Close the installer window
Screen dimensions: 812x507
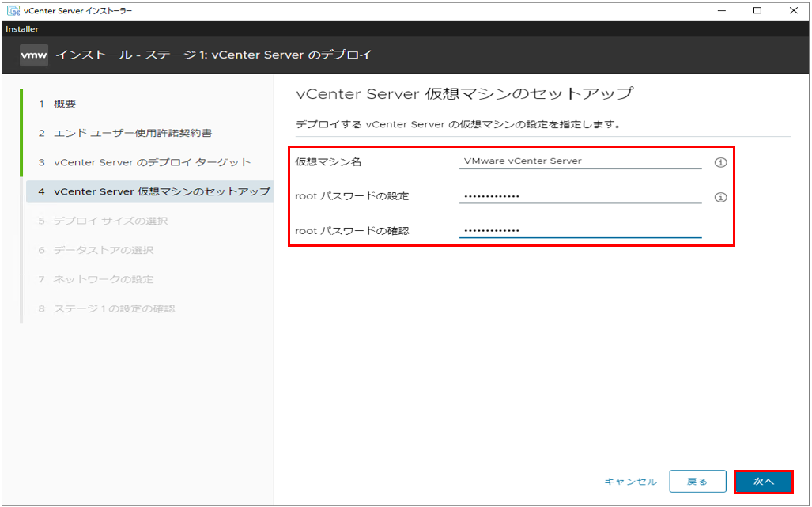click(x=793, y=10)
